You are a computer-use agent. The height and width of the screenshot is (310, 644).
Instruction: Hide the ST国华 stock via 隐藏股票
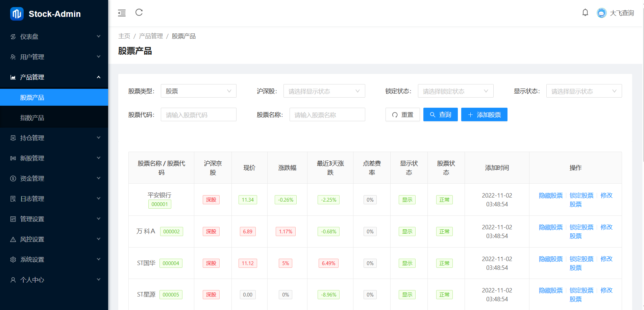click(x=551, y=259)
